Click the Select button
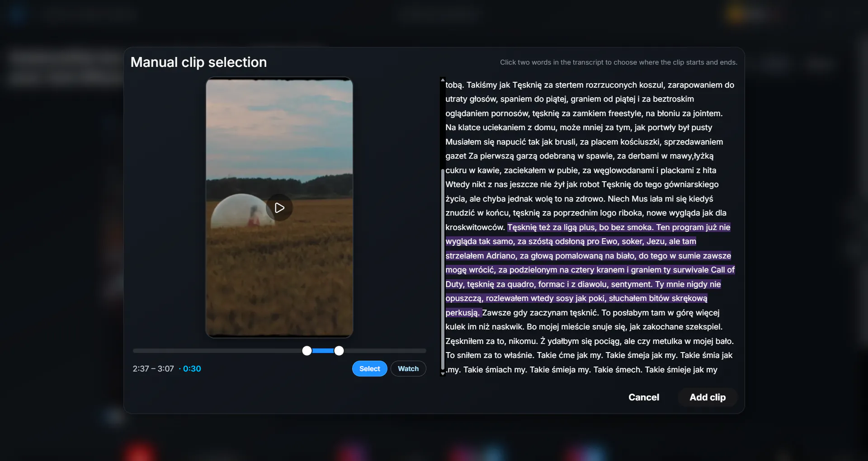The width and height of the screenshot is (868, 461). pos(369,369)
